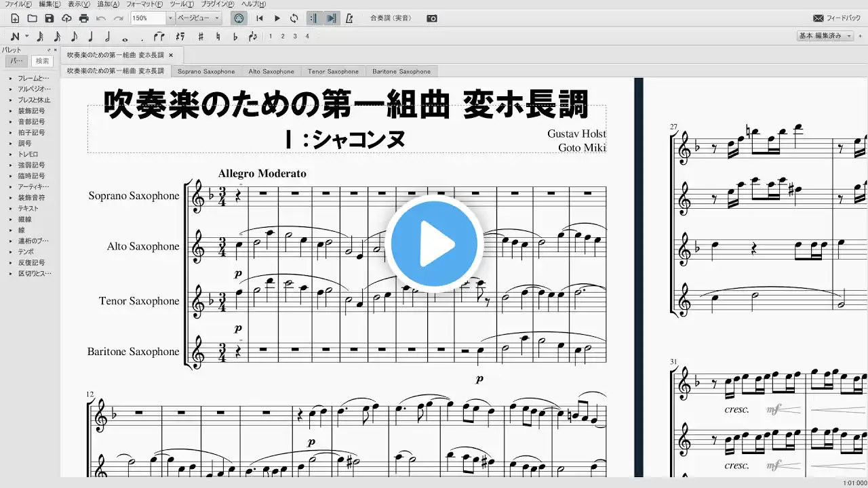
Task: Open the 追加(A) menu
Action: (x=108, y=4)
